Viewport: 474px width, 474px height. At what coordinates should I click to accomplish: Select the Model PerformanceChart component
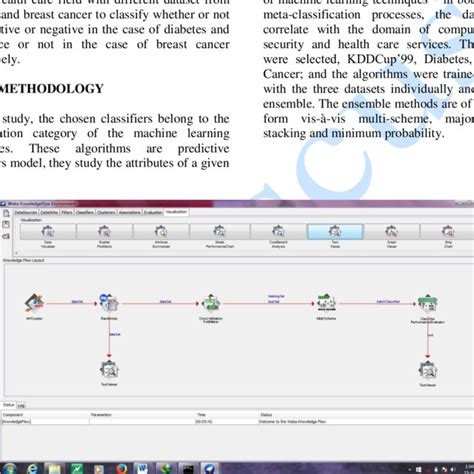coord(220,232)
